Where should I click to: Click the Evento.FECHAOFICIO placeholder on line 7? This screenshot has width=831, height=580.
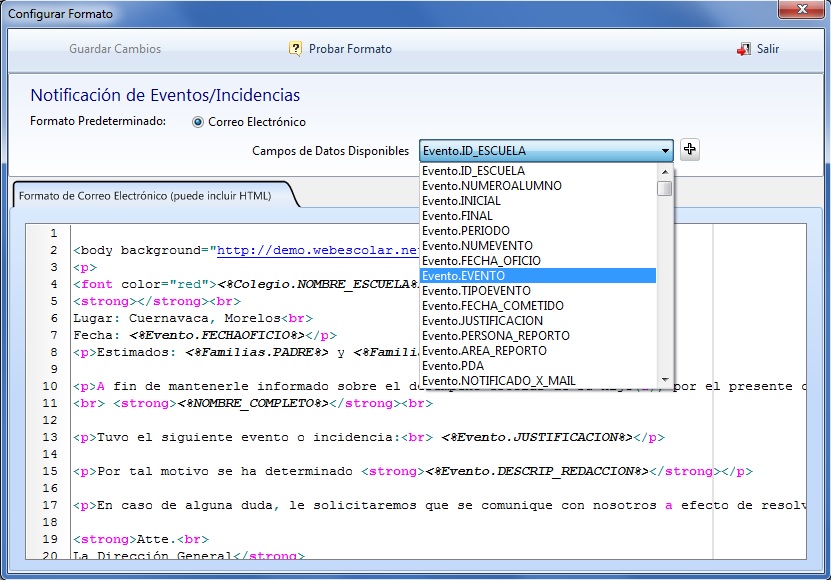(x=217, y=335)
